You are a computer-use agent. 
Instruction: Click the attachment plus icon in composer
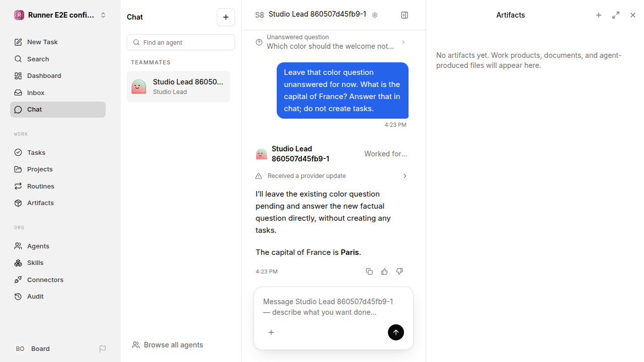(x=271, y=332)
